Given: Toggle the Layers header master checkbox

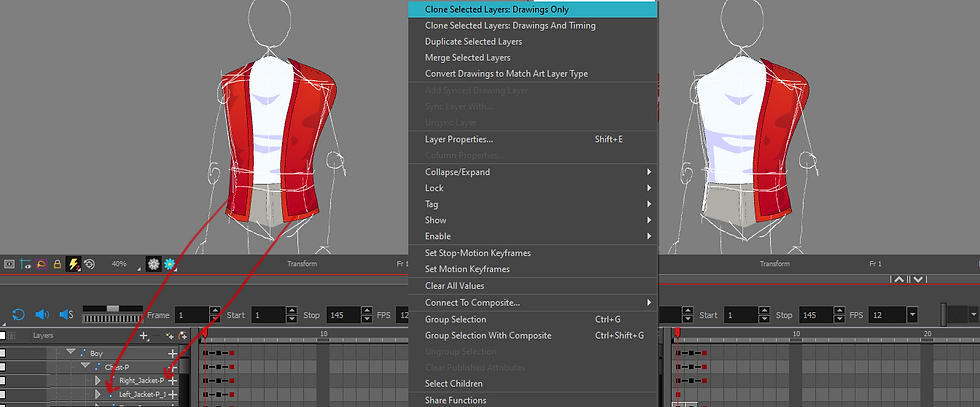Looking at the screenshot, I should coord(3,336).
